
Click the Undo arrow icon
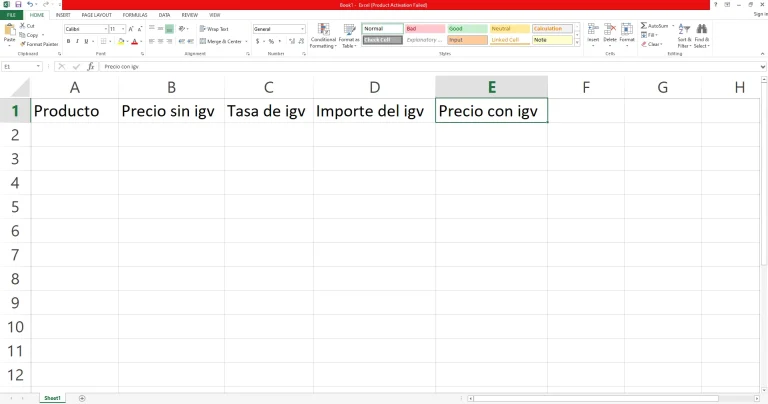click(x=30, y=4)
